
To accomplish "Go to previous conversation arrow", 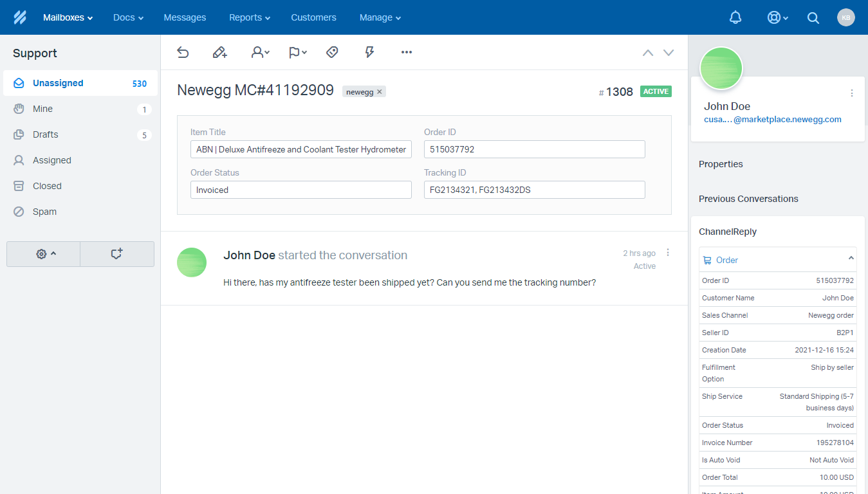I will [x=648, y=53].
